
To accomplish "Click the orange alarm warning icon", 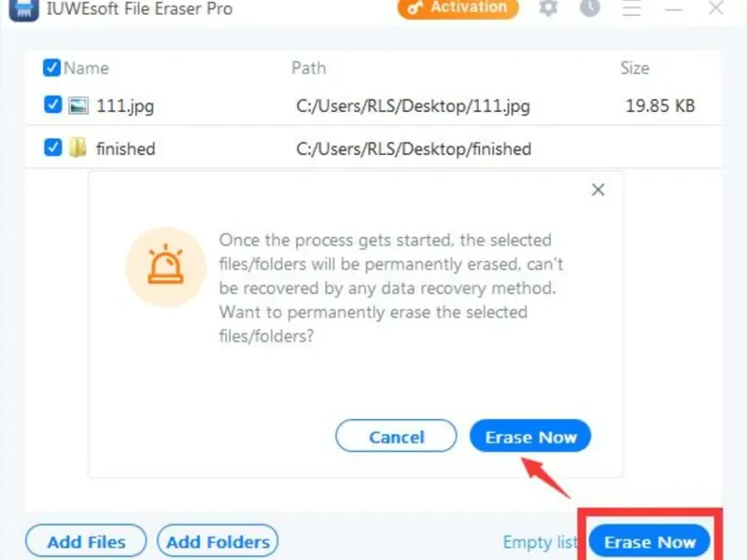I will (x=166, y=267).
